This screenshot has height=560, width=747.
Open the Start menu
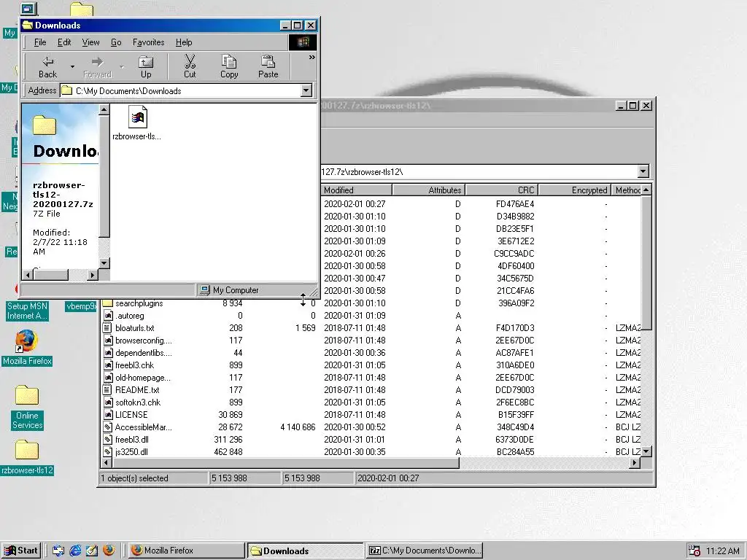coord(21,551)
